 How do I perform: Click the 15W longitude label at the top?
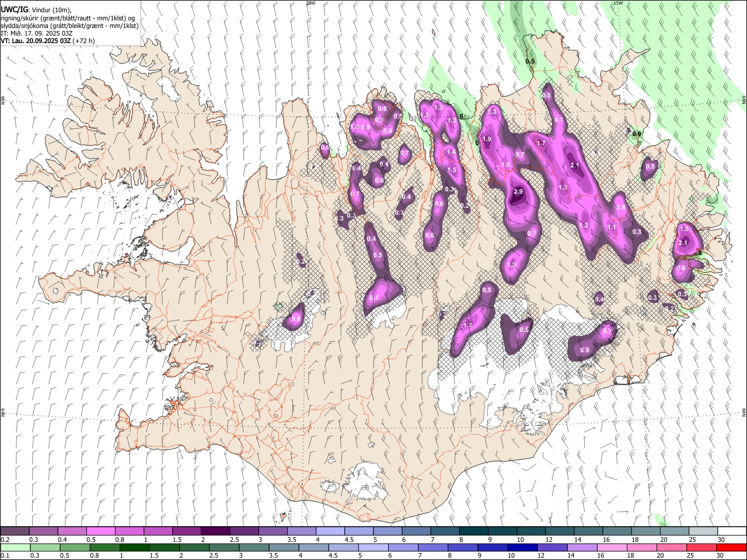coord(618,3)
